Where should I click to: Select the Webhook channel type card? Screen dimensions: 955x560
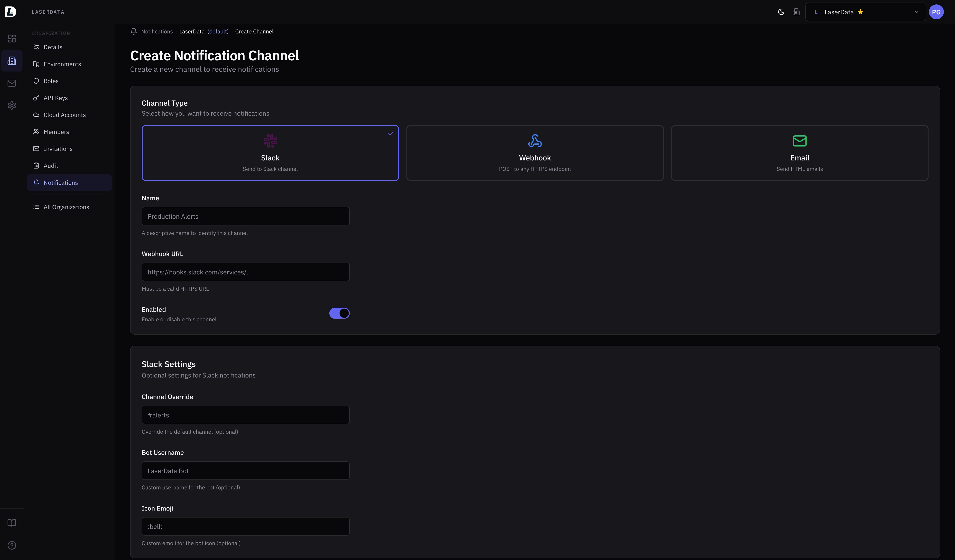pos(535,153)
